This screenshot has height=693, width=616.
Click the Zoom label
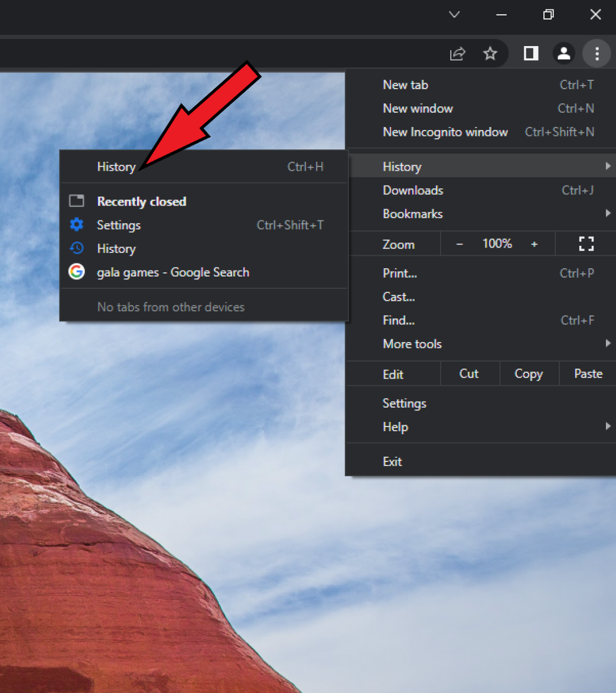(398, 244)
